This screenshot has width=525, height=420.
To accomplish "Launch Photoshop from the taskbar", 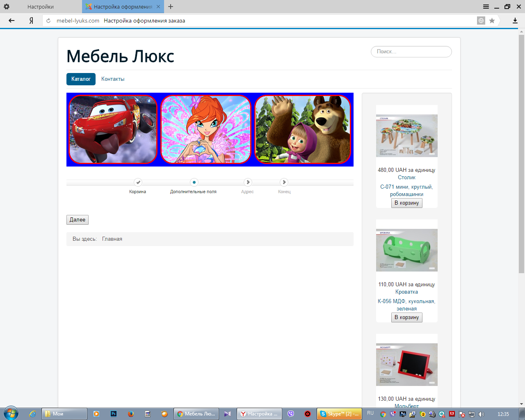I will [x=114, y=414].
